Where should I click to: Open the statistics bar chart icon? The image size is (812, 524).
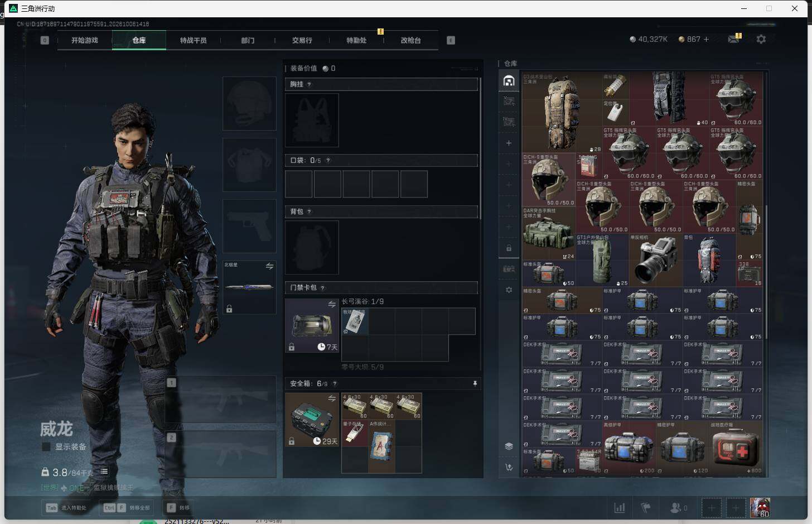[619, 507]
